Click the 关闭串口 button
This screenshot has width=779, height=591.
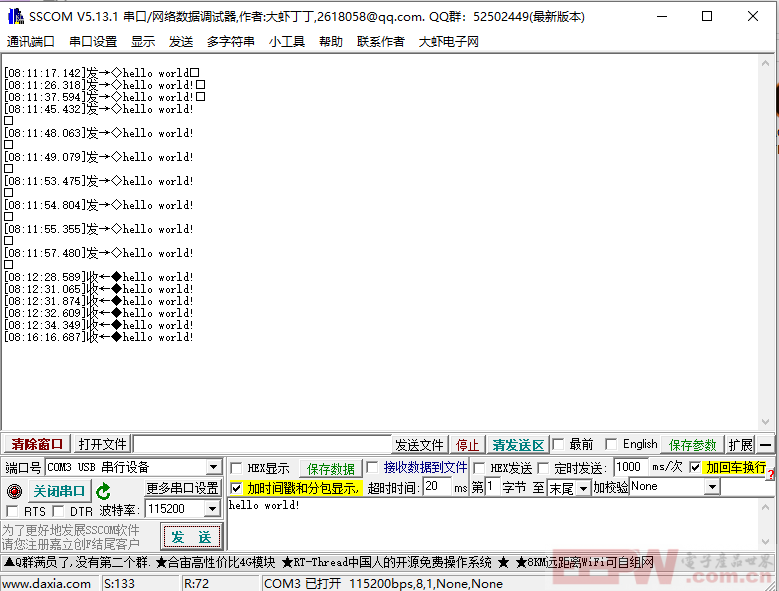click(x=59, y=491)
